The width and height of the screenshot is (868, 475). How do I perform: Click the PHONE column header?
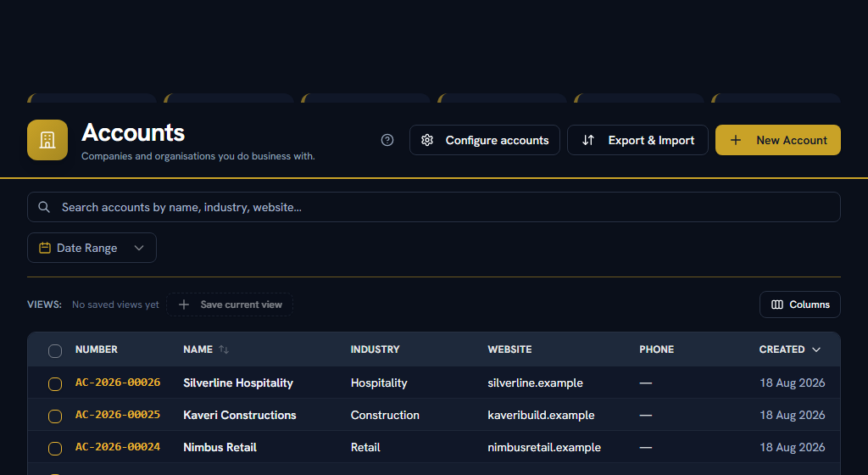click(x=657, y=349)
